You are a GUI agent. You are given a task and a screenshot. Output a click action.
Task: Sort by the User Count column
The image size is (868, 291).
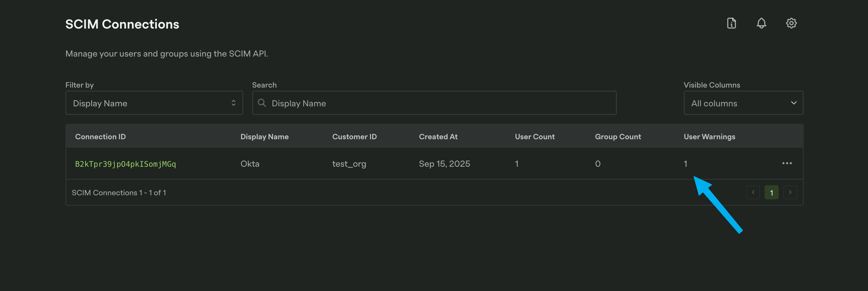point(535,137)
